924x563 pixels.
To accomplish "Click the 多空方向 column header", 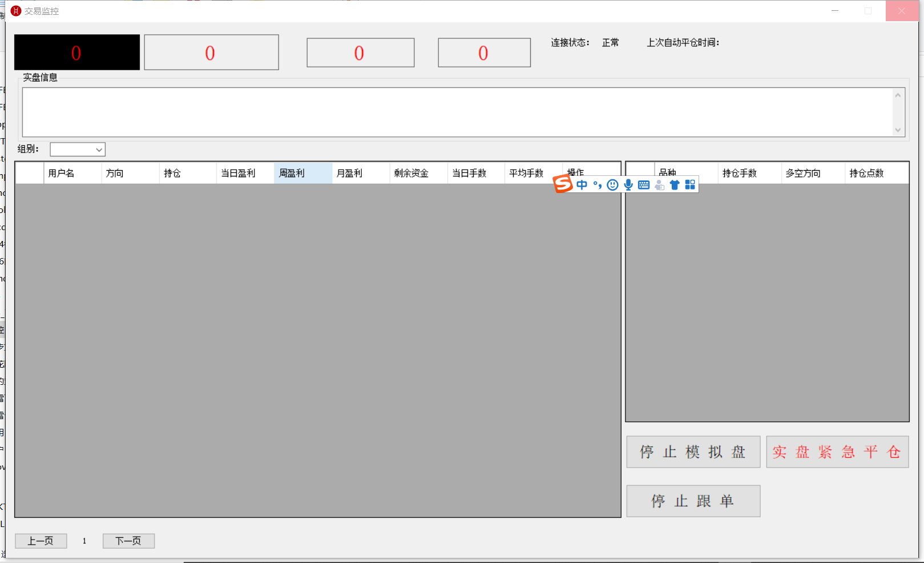I will coord(813,173).
